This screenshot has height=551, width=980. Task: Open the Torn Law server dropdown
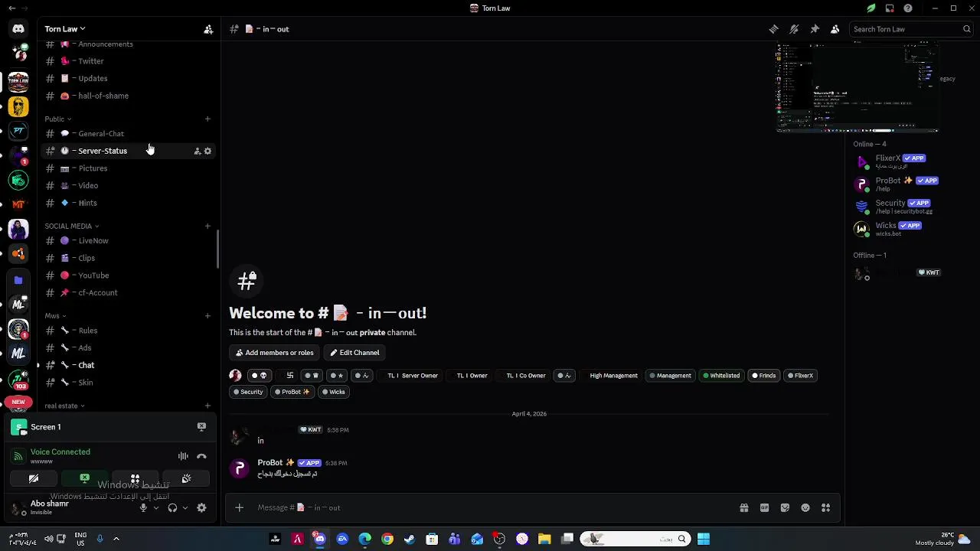click(64, 29)
